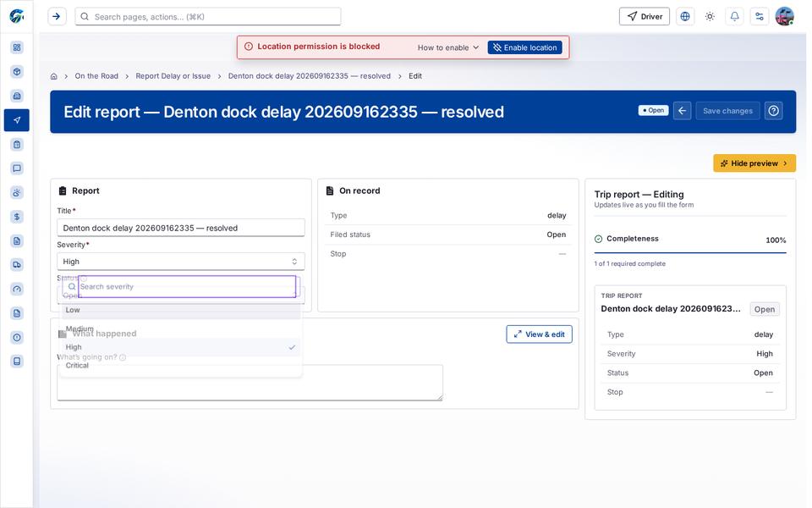This screenshot has height=508, width=812.
Task: Click the Severity dropdown showing High
Action: (181, 262)
